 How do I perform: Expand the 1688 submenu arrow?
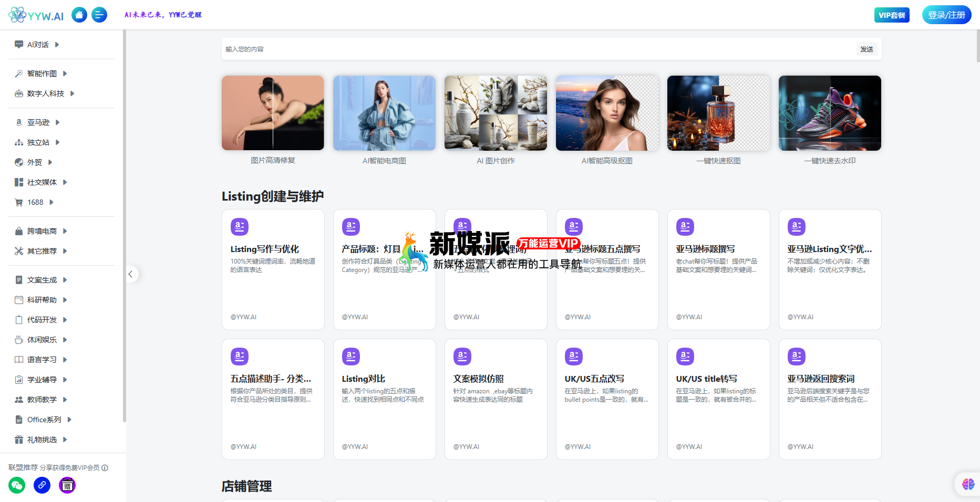point(51,202)
